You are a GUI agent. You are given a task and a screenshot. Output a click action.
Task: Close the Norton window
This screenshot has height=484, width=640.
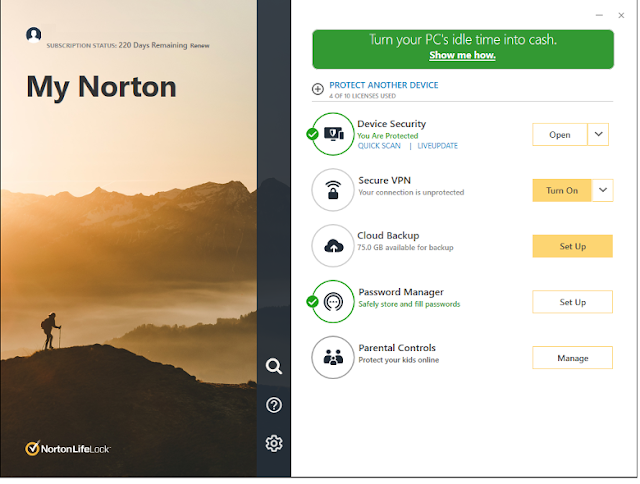(x=621, y=16)
